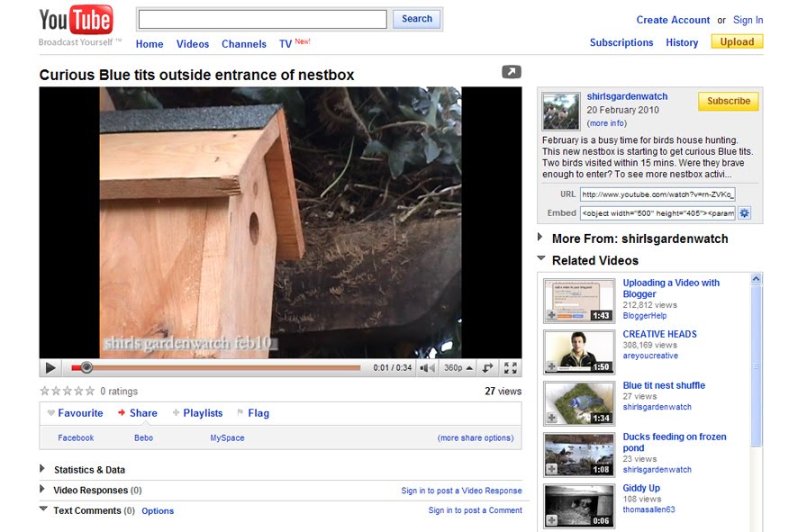This screenshot has width=798, height=532.
Task: Click the yellow Upload button
Action: click(737, 41)
